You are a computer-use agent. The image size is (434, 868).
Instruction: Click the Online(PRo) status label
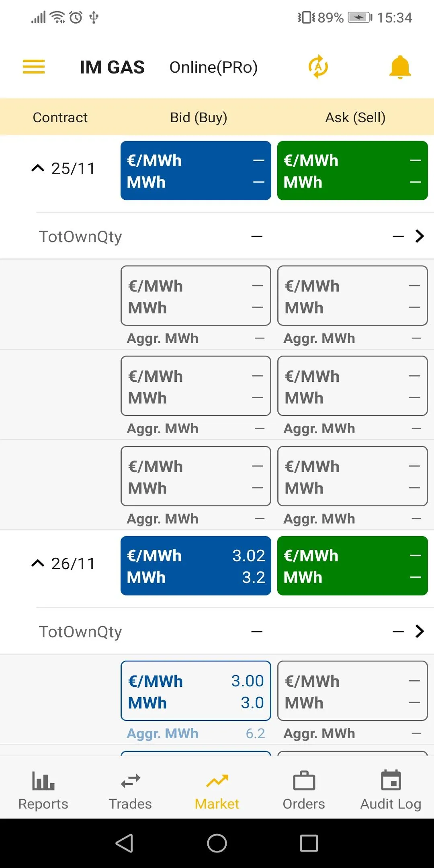pyautogui.click(x=213, y=67)
